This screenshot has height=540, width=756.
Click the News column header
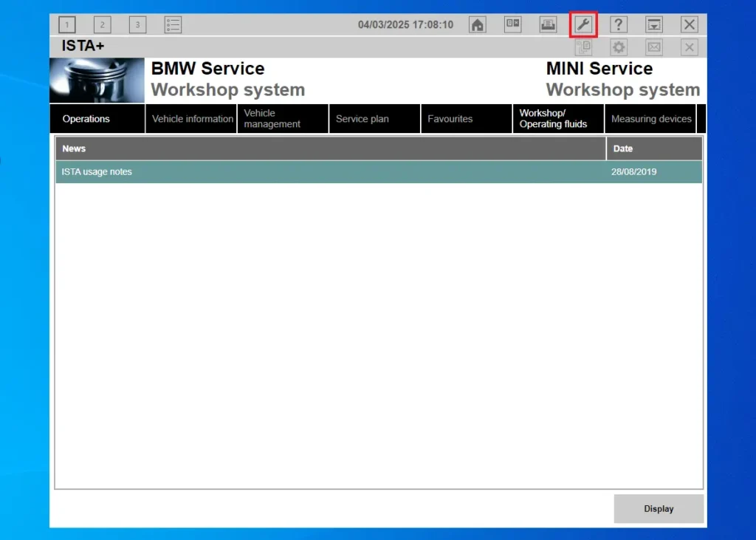pos(331,148)
